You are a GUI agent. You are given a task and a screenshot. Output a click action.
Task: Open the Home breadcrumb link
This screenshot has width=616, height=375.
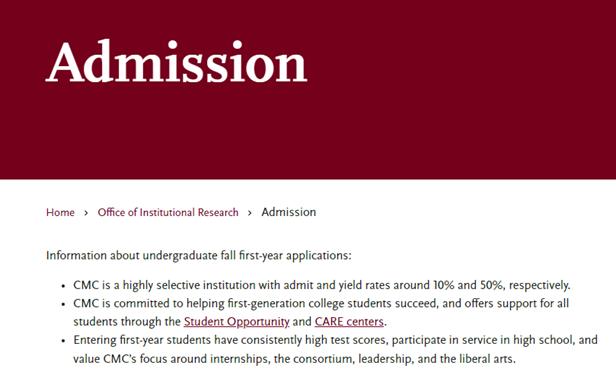coord(60,212)
